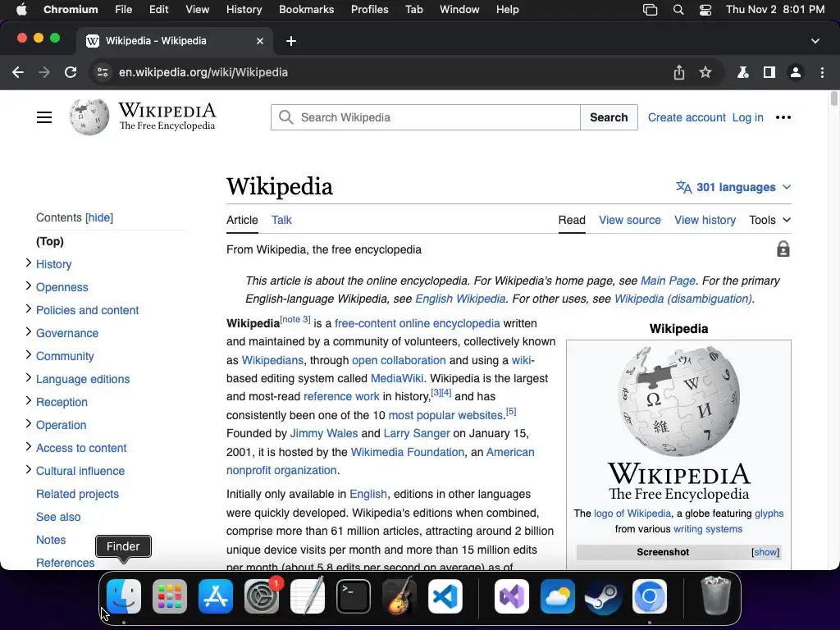
Task: Click the Wikipedia globe logo in header
Action: [x=89, y=116]
